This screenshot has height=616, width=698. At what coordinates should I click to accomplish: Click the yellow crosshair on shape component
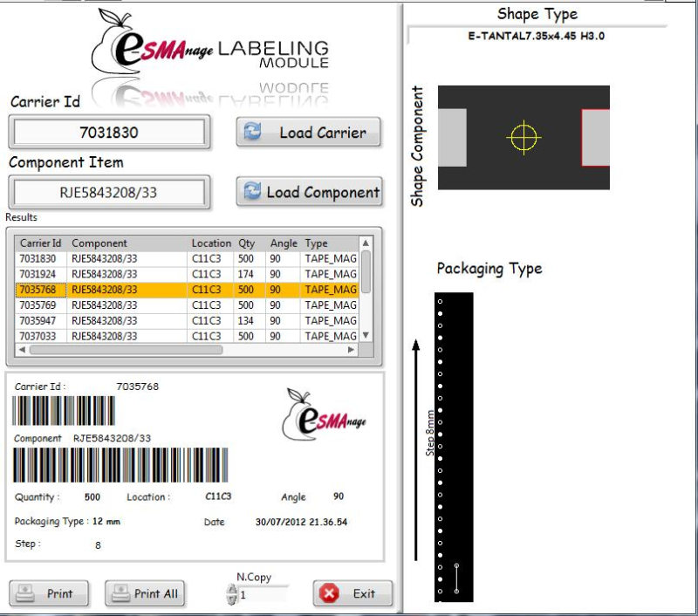click(x=523, y=137)
